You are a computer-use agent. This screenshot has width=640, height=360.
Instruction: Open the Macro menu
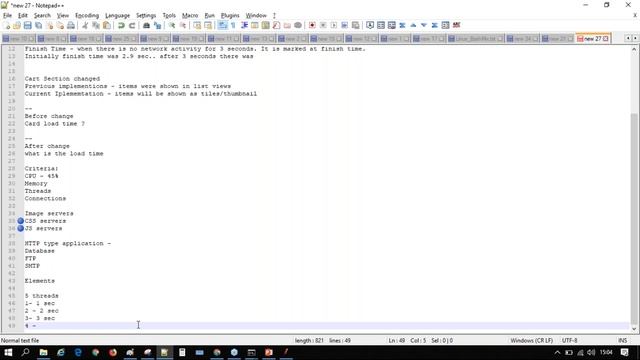point(190,16)
